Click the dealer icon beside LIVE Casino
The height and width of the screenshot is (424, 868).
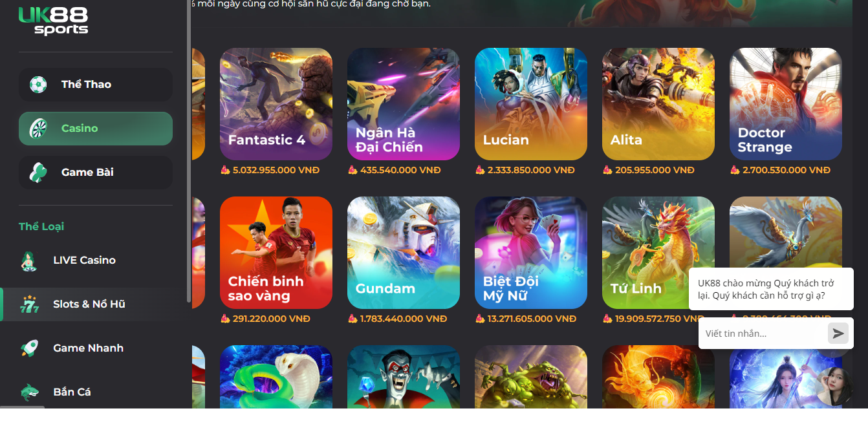coord(29,260)
